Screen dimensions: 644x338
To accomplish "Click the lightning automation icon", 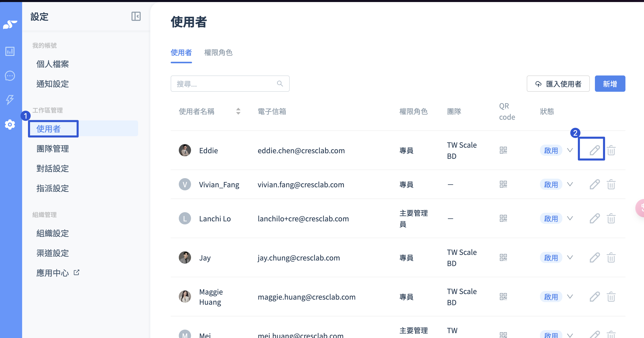I will pos(10,100).
